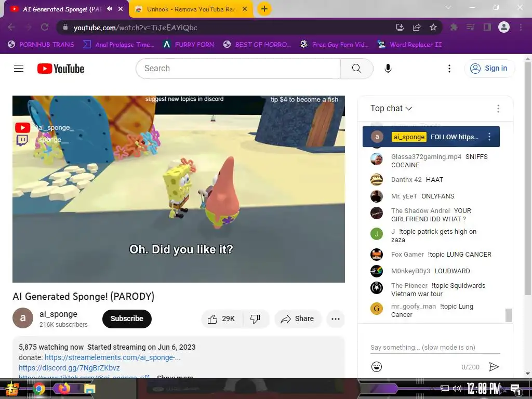The width and height of the screenshot is (532, 399).
Task: Start voice search with microphone icon
Action: point(388,69)
